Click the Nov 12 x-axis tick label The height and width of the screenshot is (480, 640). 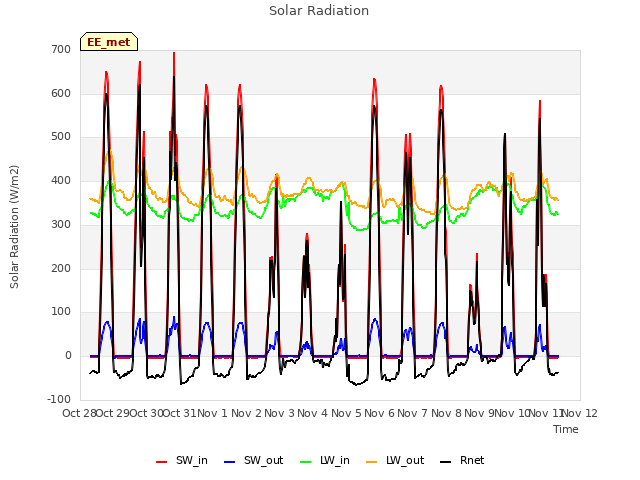580,413
